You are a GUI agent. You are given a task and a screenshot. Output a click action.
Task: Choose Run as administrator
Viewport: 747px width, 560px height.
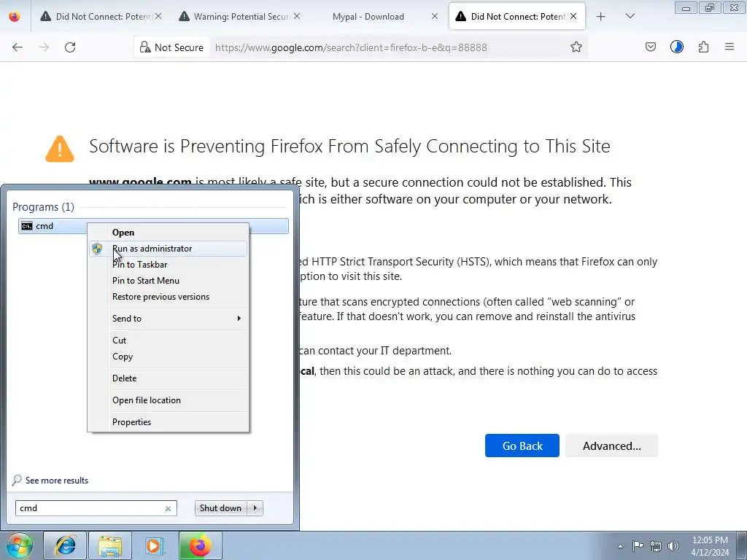tap(168, 249)
